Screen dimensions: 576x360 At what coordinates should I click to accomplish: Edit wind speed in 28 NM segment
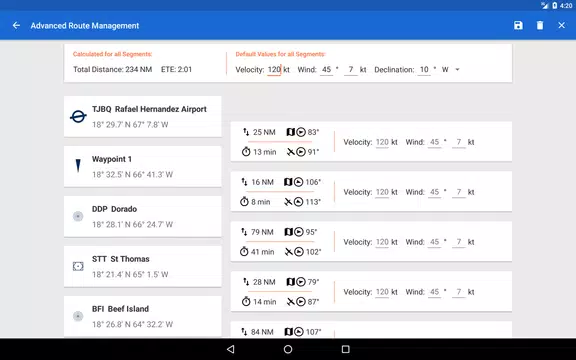tap(459, 292)
